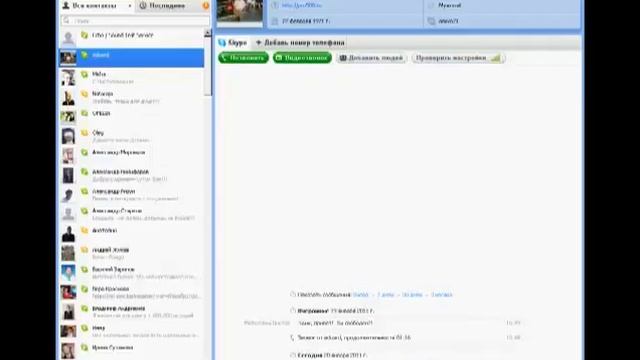
Task: Click the away status icon beside Андрей
Action: 84,250
